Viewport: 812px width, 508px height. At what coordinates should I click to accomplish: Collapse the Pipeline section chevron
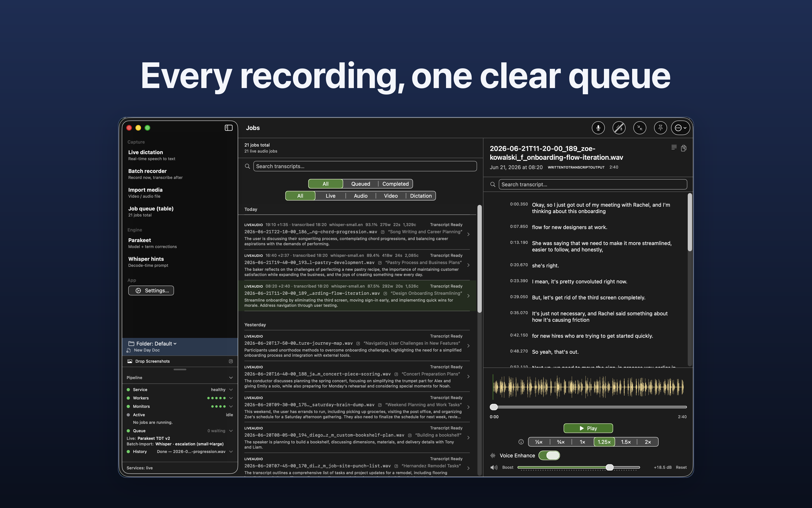coord(231,378)
